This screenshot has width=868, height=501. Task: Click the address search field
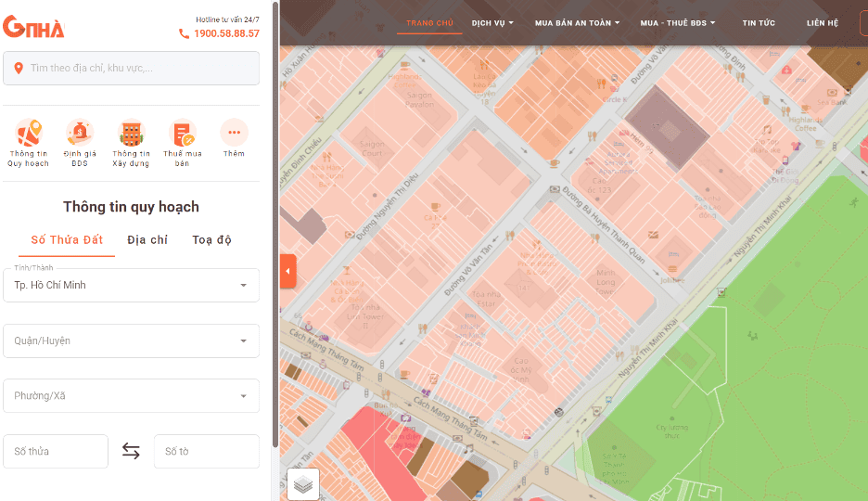point(131,68)
